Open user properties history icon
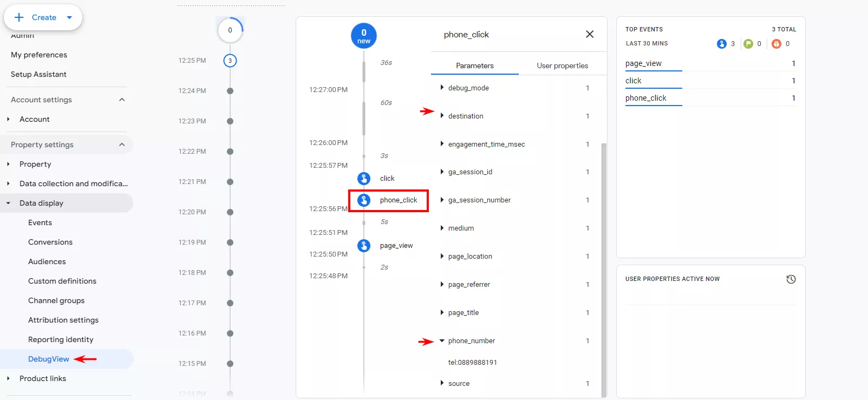868x400 pixels. 791,279
